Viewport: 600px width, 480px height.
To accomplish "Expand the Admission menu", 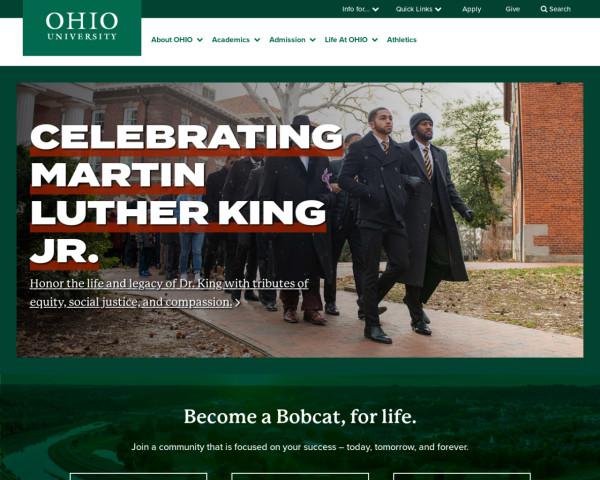I will (x=292, y=40).
